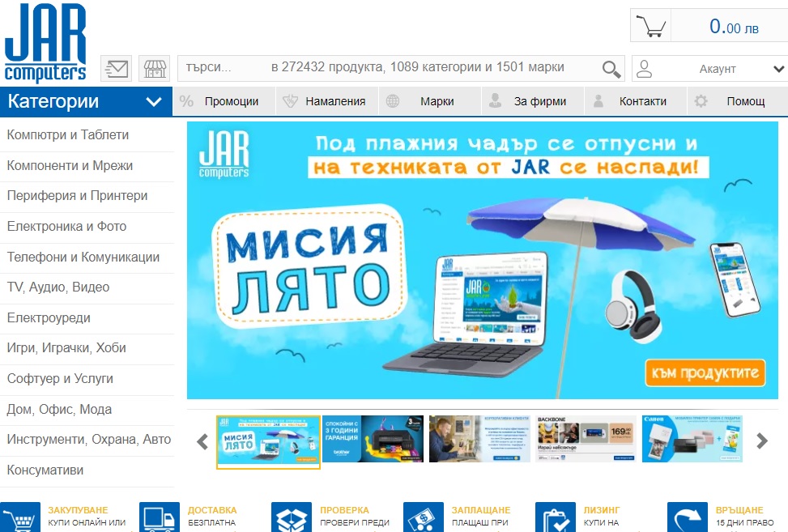Click the ВРЪЩАНЕ heading text
The image size is (788, 532).
[739, 510]
